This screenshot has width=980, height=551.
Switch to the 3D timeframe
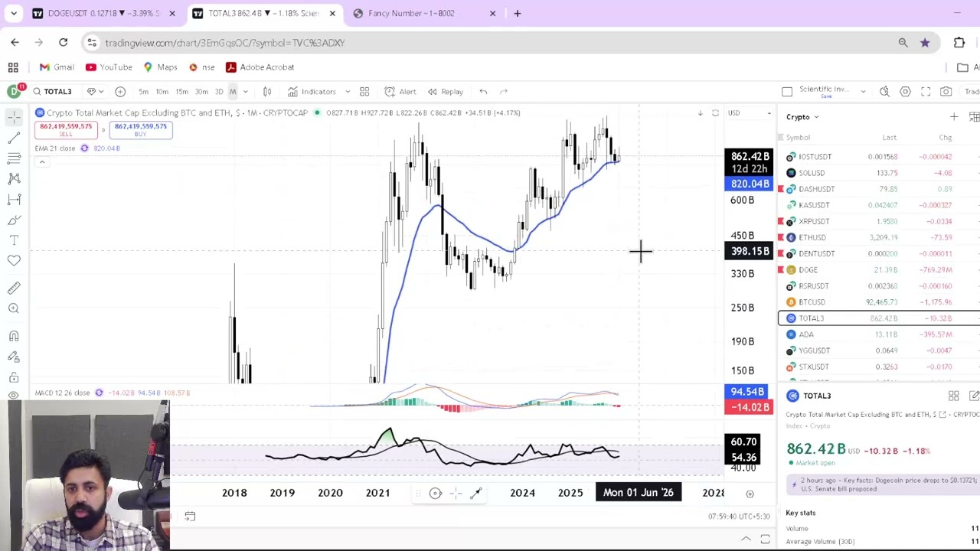(x=219, y=92)
